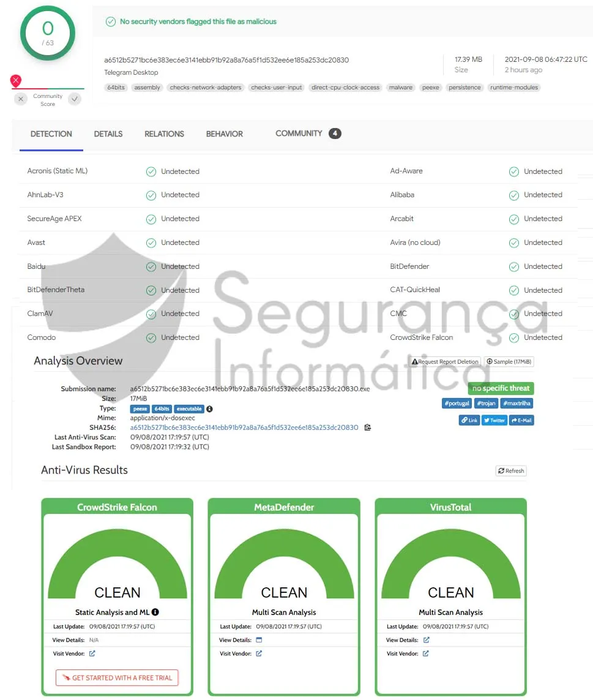This screenshot has width=593, height=700.
Task: Click SecureAge APEX undetected check icon
Action: click(x=151, y=219)
